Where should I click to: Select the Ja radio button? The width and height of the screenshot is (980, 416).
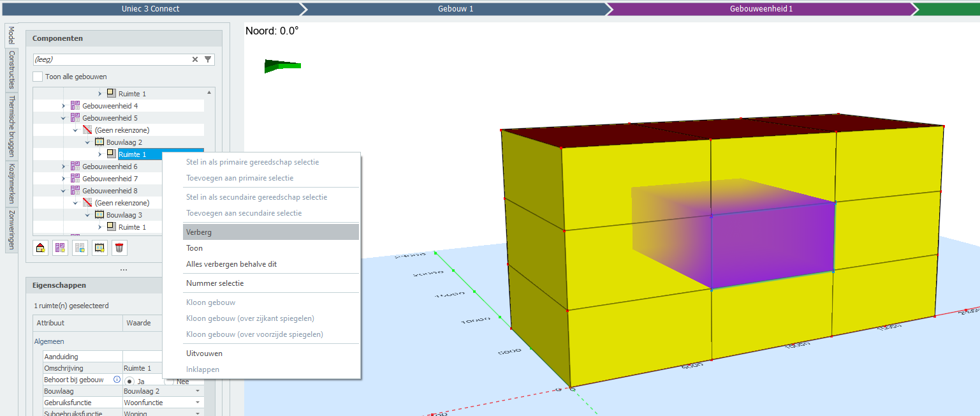point(129,381)
